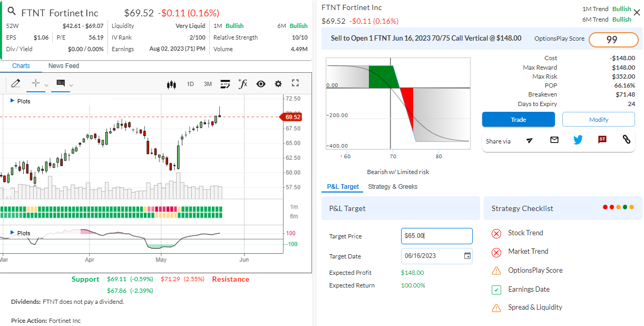The height and width of the screenshot is (326, 644).
Task: Open the annotation tool dropdown arrow
Action: (x=71, y=85)
